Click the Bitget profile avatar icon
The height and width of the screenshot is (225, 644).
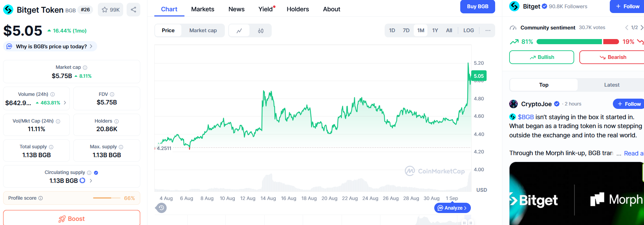tap(514, 6)
